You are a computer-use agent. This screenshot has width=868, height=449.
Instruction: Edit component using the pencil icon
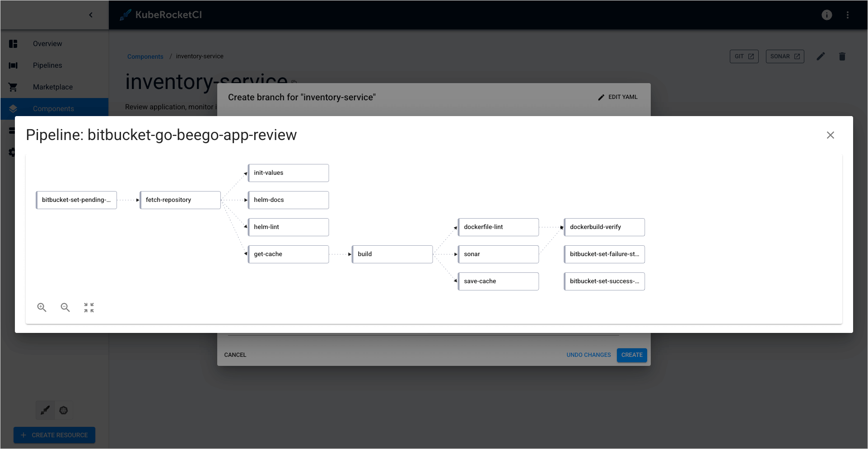coord(821,56)
